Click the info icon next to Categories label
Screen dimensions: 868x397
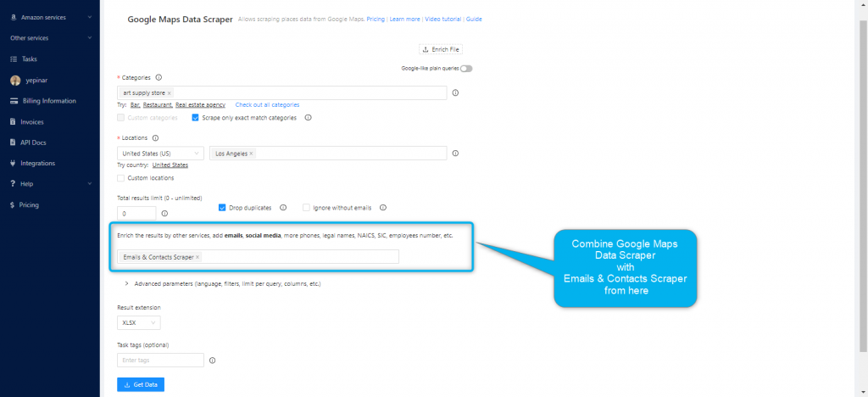click(x=159, y=77)
